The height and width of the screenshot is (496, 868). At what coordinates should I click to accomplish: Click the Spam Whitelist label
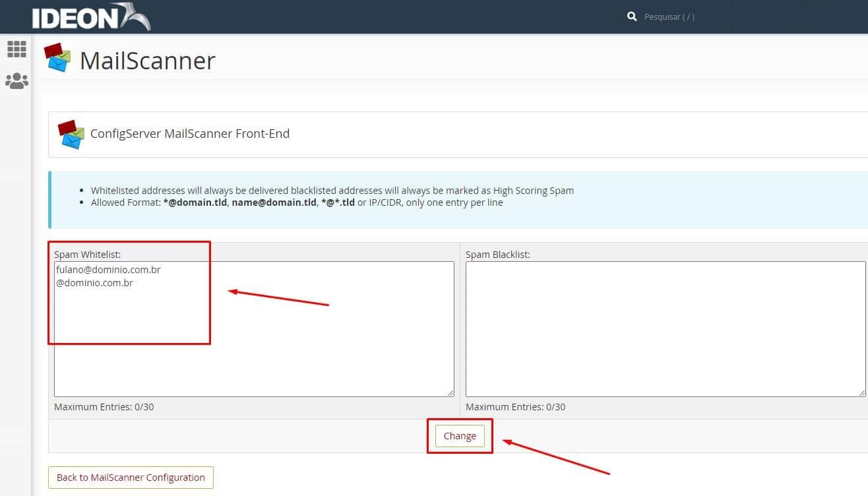pyautogui.click(x=86, y=254)
